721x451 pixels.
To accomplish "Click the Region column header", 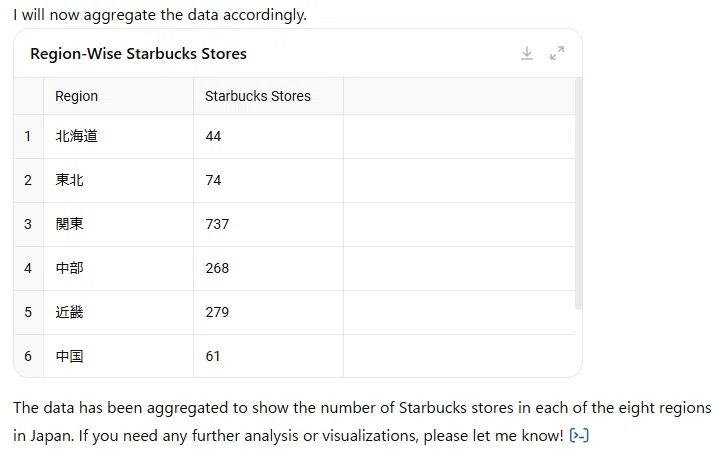I will pyautogui.click(x=119, y=96).
